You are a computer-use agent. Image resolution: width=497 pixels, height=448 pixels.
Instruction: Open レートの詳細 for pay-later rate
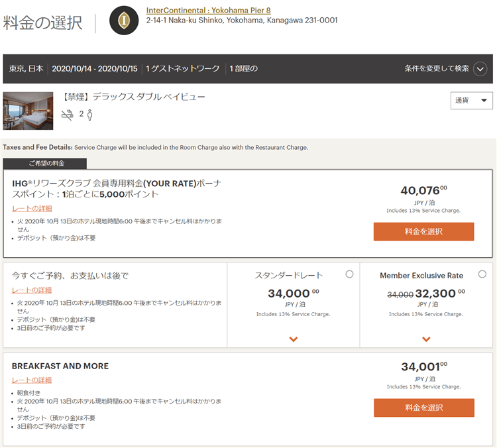pos(32,290)
